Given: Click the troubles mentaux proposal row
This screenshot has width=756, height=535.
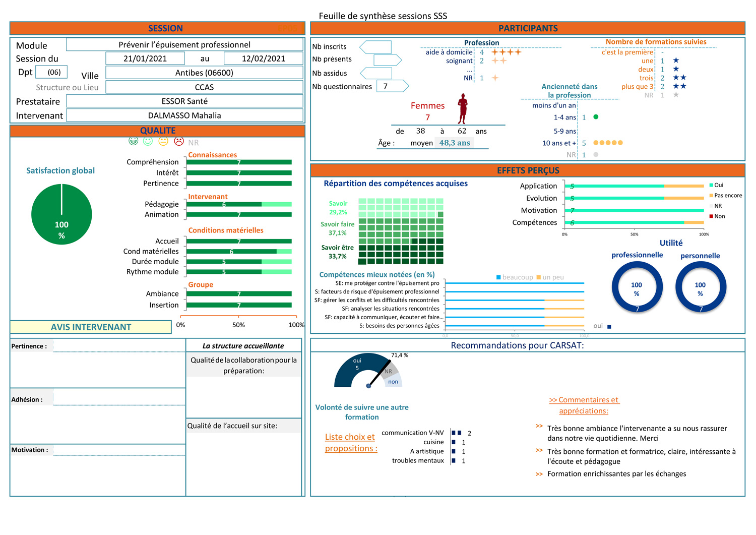Looking at the screenshot, I should pyautogui.click(x=428, y=461).
